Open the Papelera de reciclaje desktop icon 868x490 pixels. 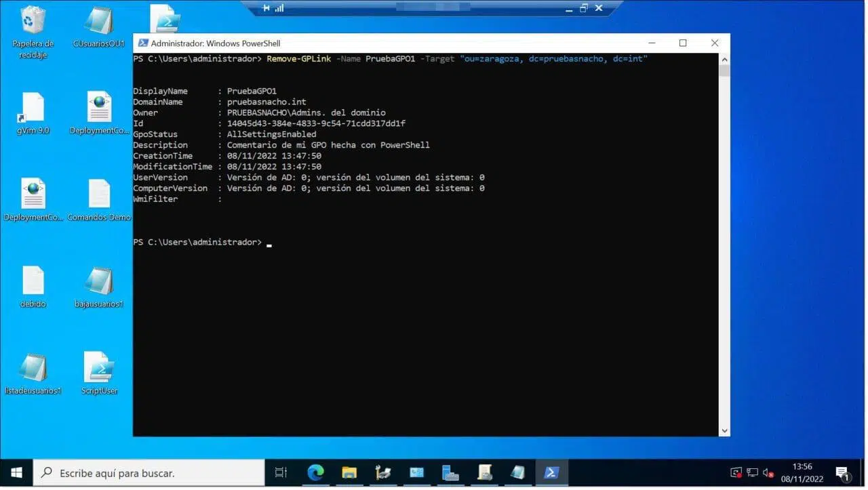[33, 22]
